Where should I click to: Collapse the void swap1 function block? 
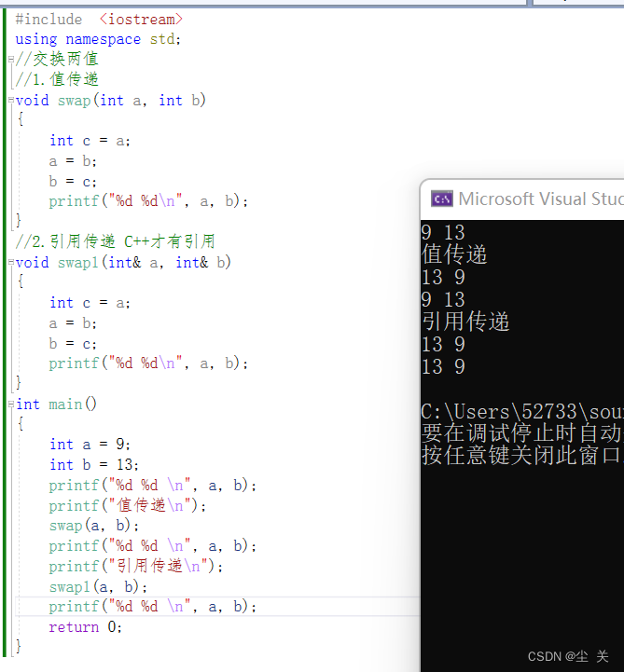[11, 262]
